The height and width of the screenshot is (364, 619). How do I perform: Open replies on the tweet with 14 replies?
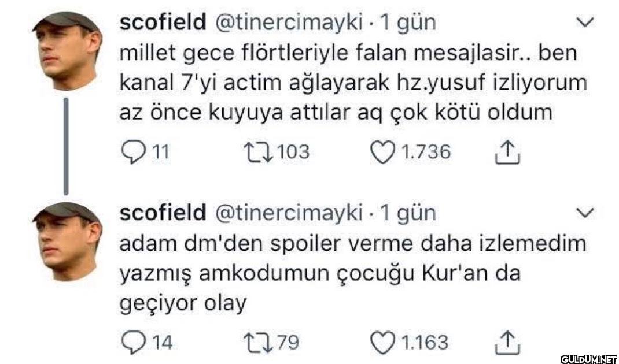132,342
